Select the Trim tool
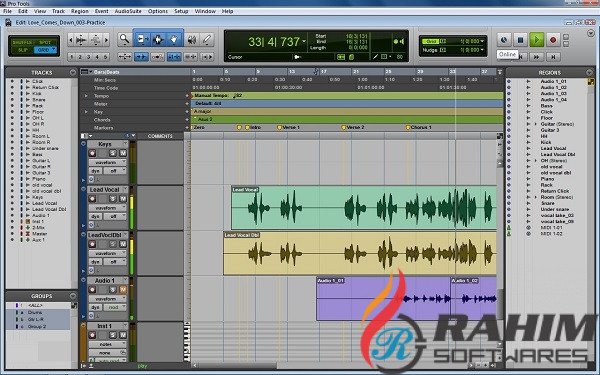 pos(142,39)
